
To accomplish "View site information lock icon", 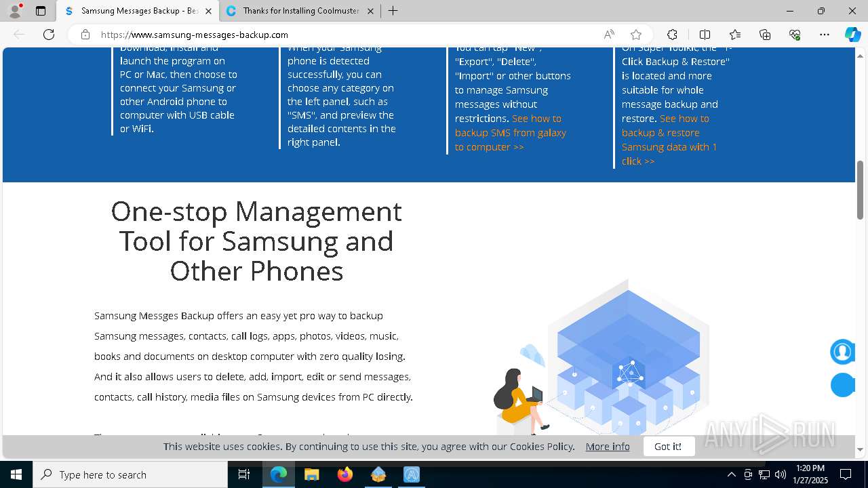I will [85, 35].
